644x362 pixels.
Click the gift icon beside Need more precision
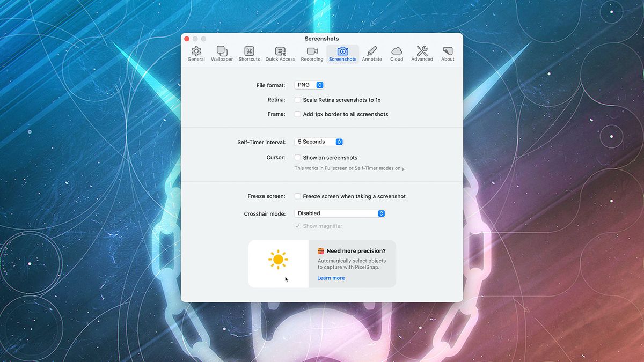click(x=321, y=251)
